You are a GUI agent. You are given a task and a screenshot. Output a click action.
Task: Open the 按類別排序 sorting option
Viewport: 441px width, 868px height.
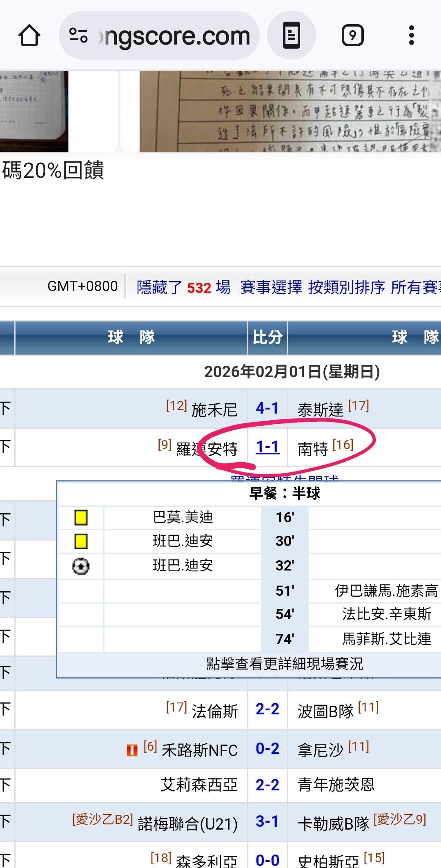[x=346, y=287]
